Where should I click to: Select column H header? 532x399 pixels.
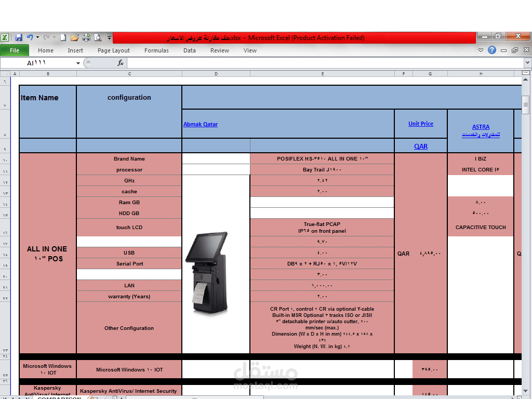tap(481, 74)
